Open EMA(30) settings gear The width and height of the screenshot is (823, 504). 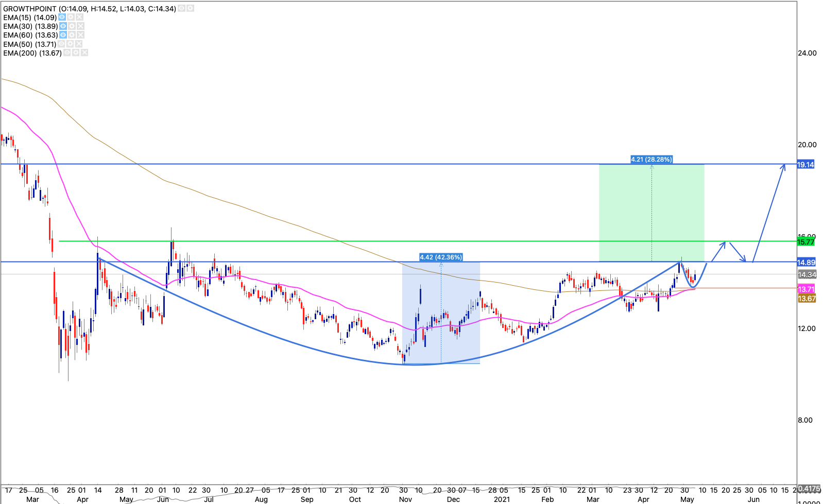point(72,26)
